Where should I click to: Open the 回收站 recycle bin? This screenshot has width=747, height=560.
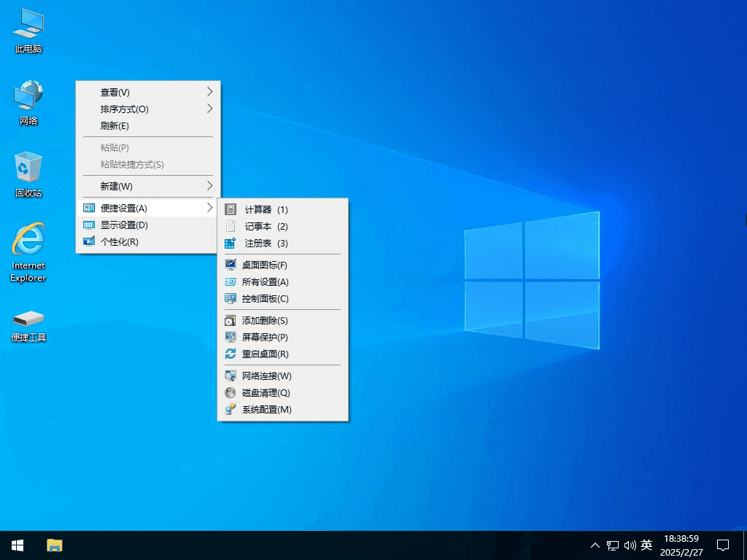pyautogui.click(x=28, y=174)
